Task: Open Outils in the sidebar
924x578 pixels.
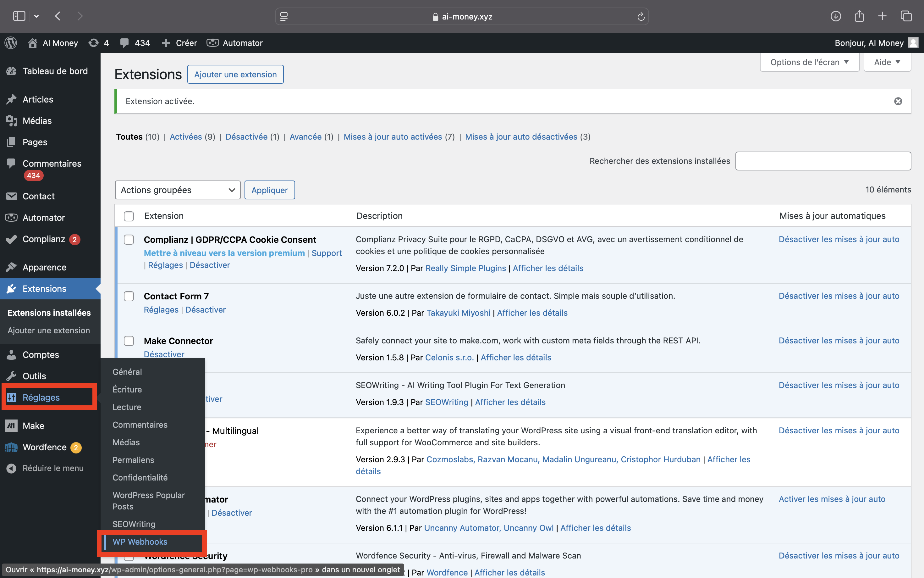Action: (50, 376)
